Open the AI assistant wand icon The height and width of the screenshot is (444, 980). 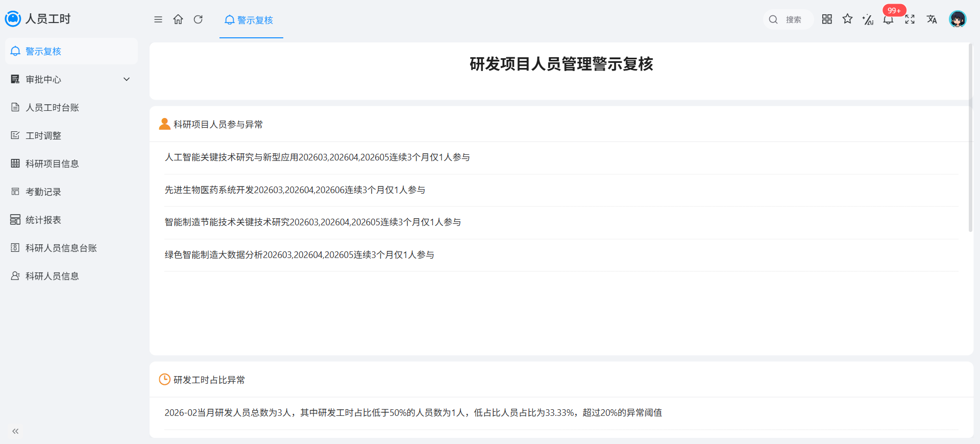tap(868, 19)
